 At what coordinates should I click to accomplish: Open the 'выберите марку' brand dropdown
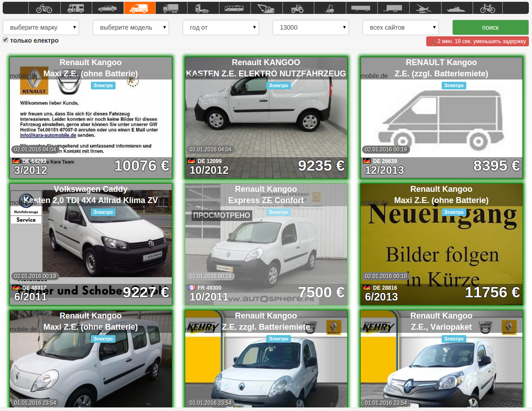41,27
